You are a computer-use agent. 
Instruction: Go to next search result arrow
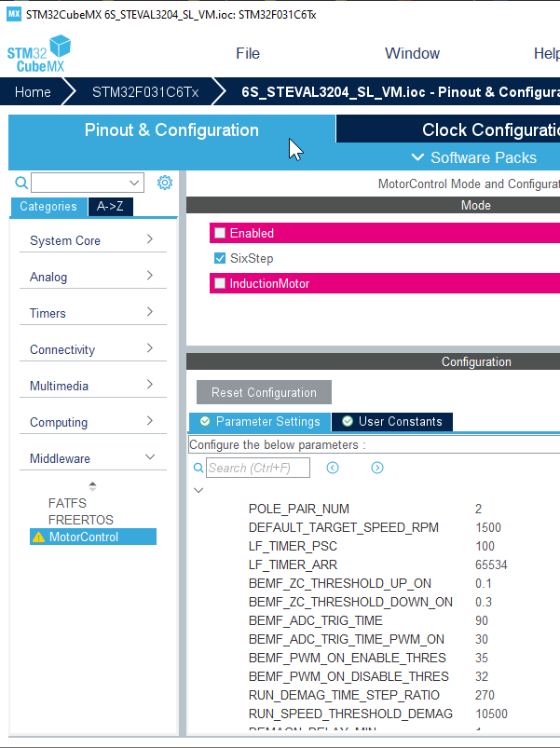(376, 468)
